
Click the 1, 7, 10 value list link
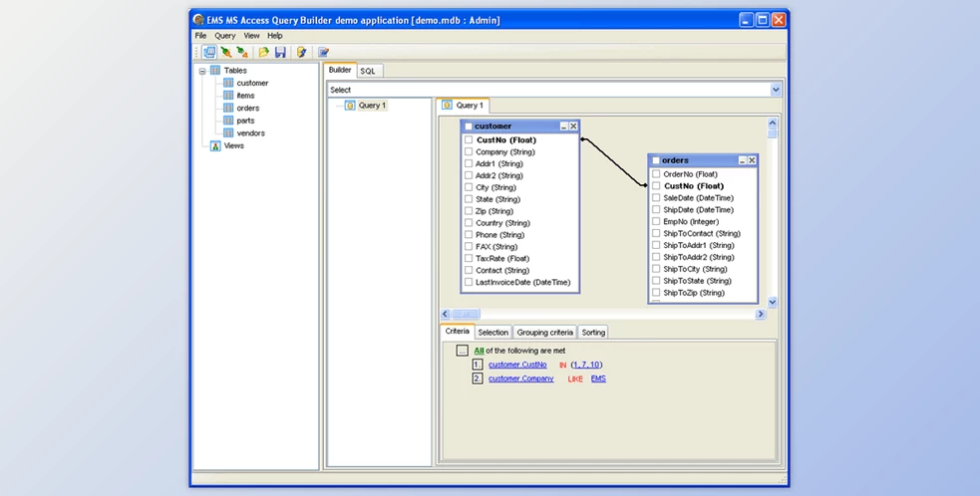click(587, 365)
